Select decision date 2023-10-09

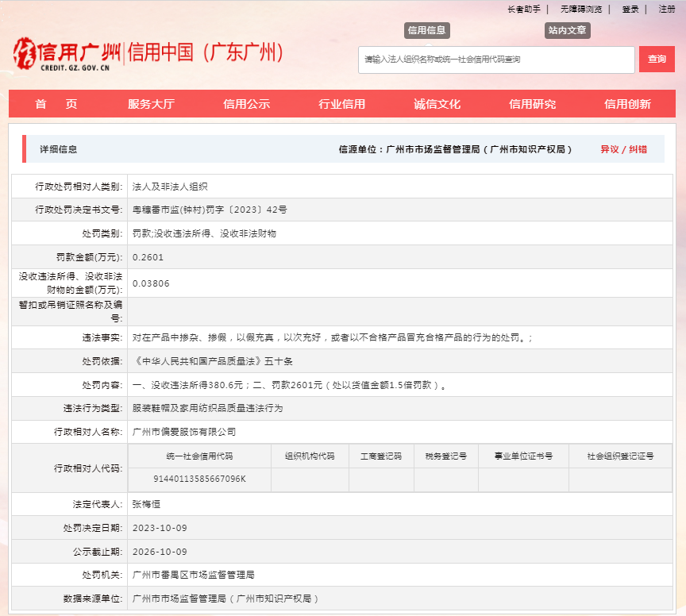click(160, 528)
